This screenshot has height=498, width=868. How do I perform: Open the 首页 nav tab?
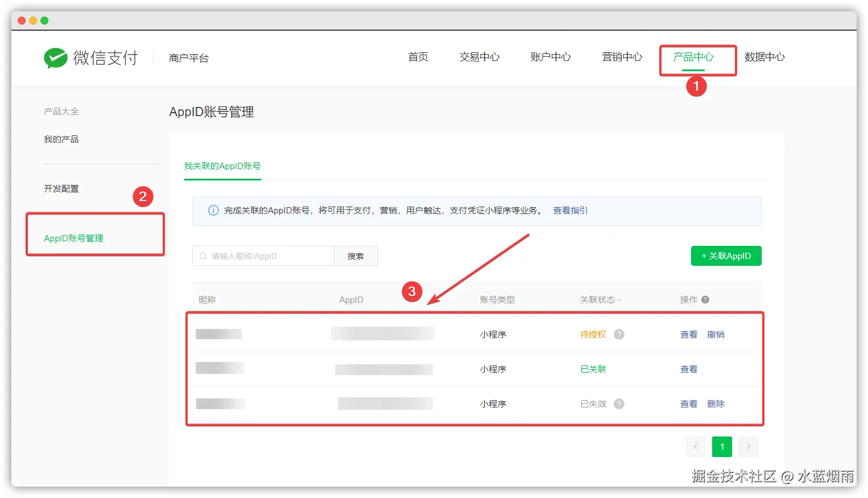tap(418, 57)
